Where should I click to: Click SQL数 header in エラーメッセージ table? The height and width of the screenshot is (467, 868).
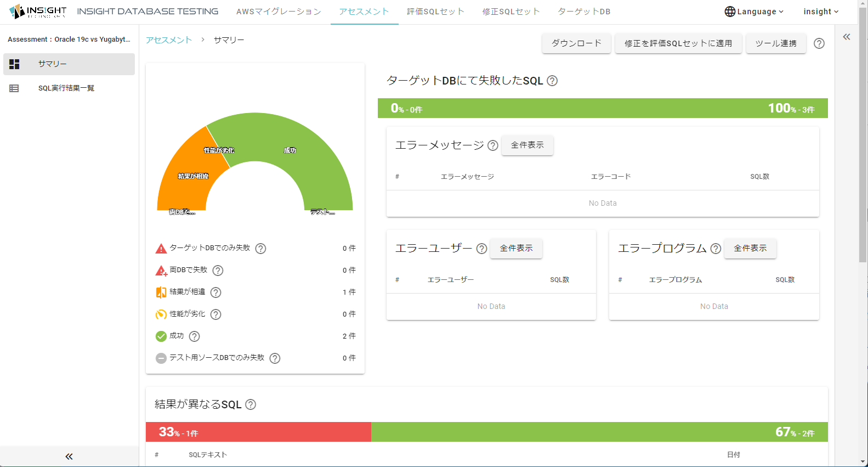click(760, 177)
